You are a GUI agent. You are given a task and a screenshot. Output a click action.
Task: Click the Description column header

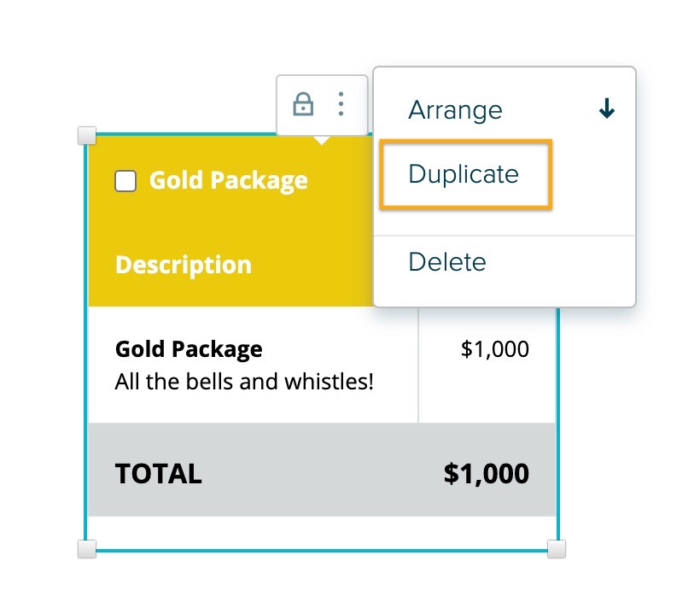[184, 265]
